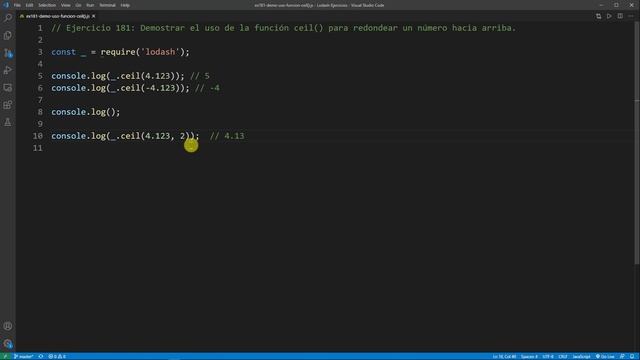This screenshot has width=640, height=360.
Task: Split the editor with the split icon
Action: pyautogui.click(x=620, y=16)
